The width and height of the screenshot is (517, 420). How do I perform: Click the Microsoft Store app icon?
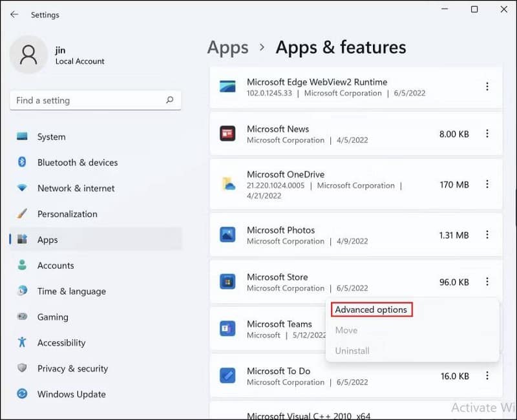pos(227,282)
